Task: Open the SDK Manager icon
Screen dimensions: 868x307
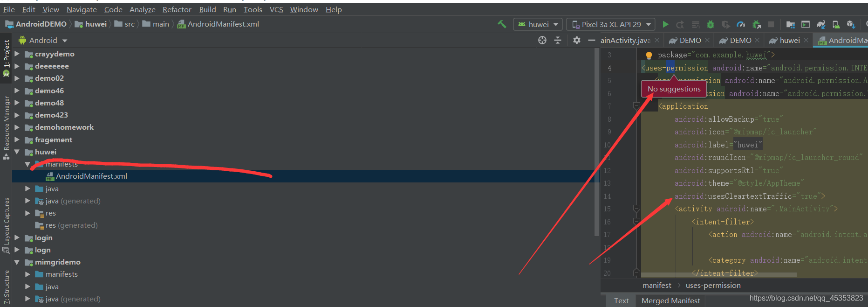Action: click(851, 24)
